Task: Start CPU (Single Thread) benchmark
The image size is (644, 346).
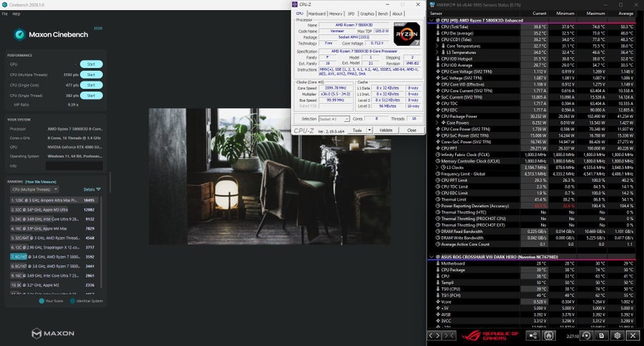Action: click(x=91, y=95)
